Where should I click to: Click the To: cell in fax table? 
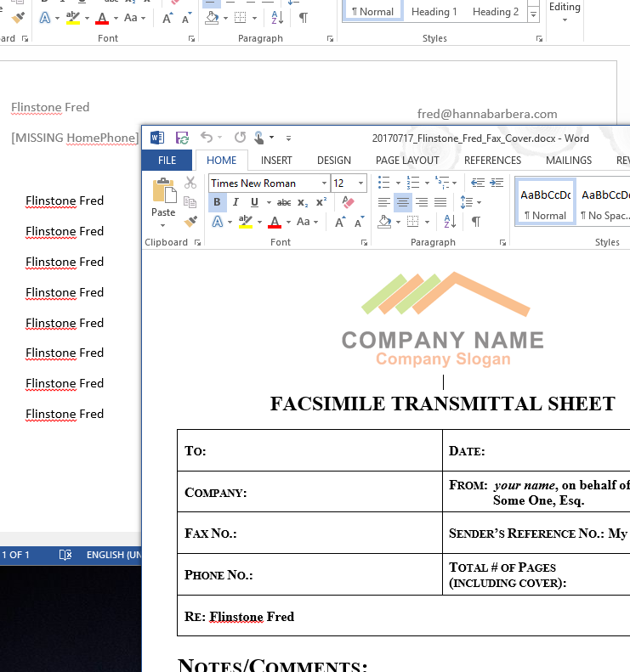(309, 450)
